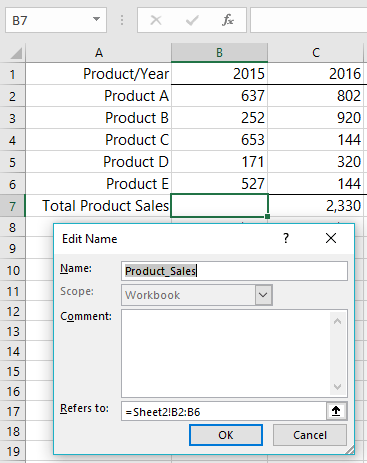Click the Edit Name dialog resize grip
The width and height of the screenshot is (367, 463).
point(350,450)
